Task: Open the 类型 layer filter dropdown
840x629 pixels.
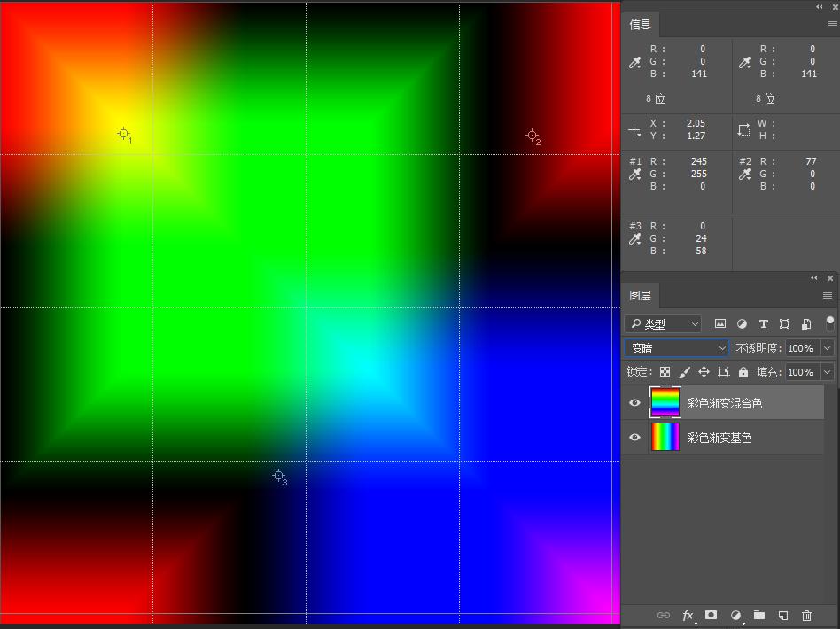Action: (663, 324)
